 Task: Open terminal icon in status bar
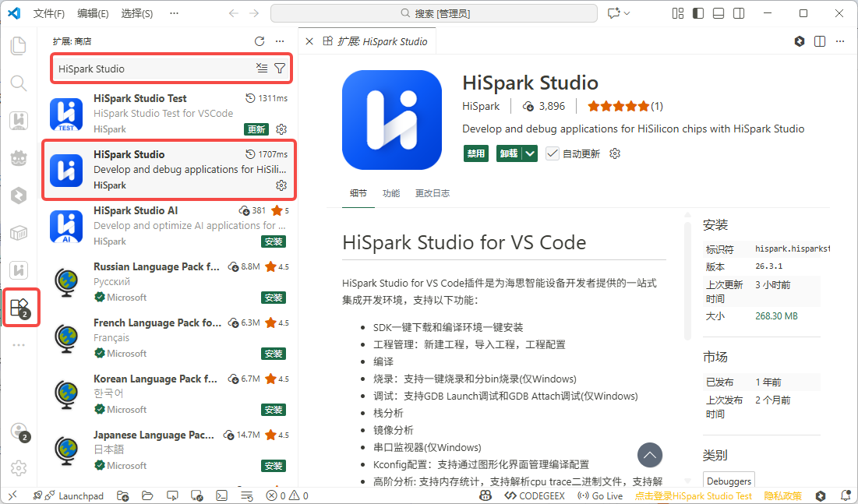221,495
